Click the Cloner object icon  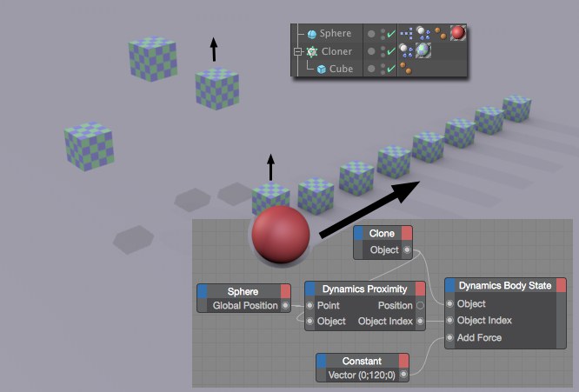(312, 51)
